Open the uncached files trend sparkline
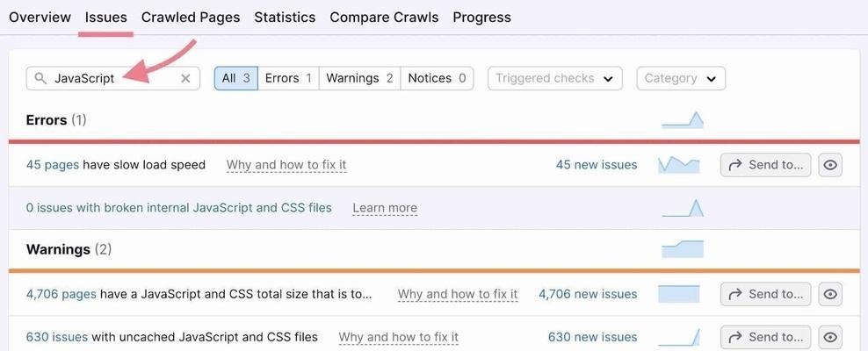The width and height of the screenshot is (868, 351). coord(679,337)
